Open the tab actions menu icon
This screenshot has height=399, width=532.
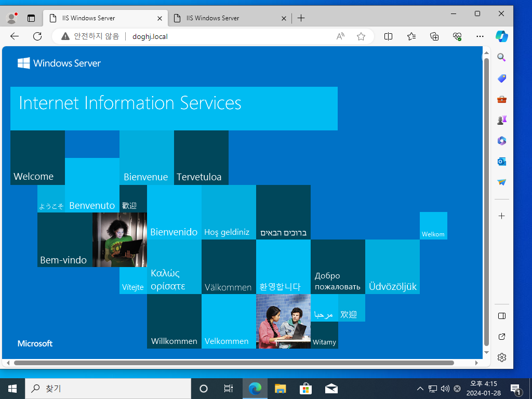pyautogui.click(x=31, y=18)
